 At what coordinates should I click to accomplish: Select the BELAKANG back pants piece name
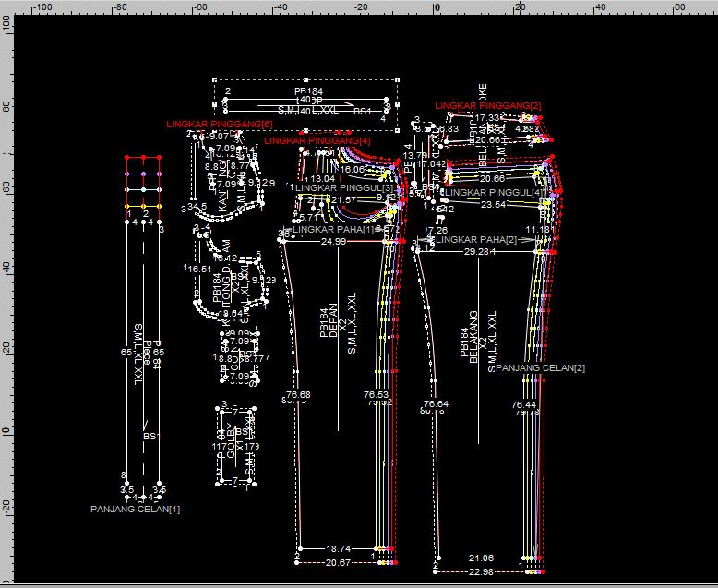478,337
